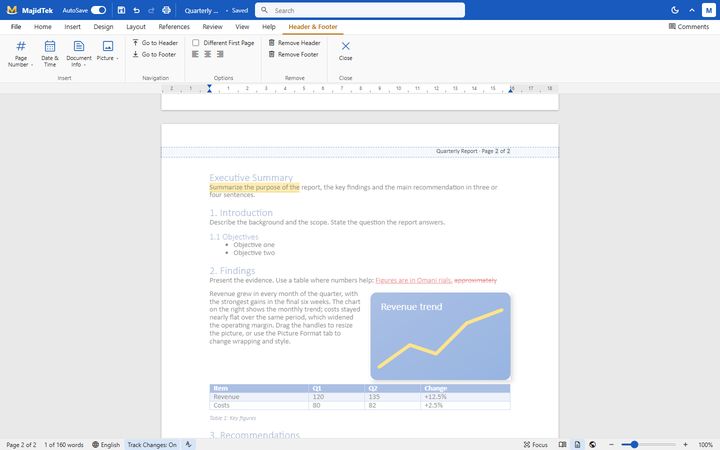Click the '1.1 Objectives' subheading

pyautogui.click(x=234, y=237)
